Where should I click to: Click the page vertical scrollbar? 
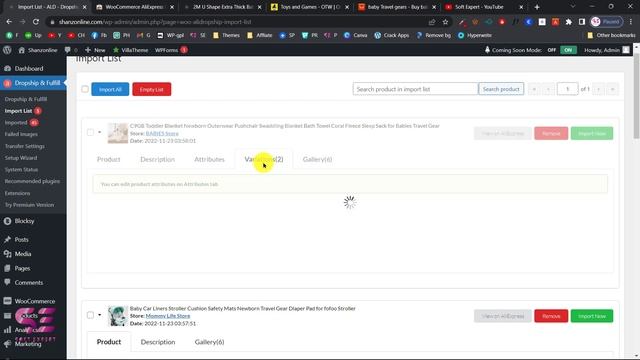click(x=636, y=96)
